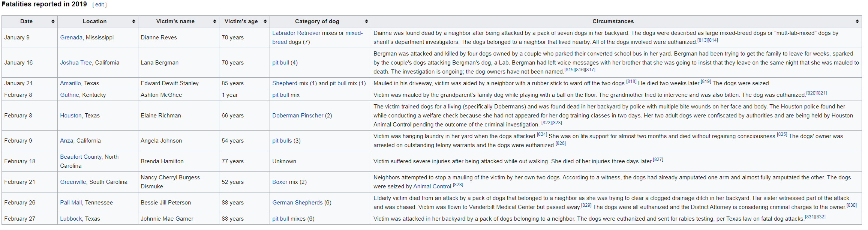Follow the Joshua Tree link

point(76,63)
